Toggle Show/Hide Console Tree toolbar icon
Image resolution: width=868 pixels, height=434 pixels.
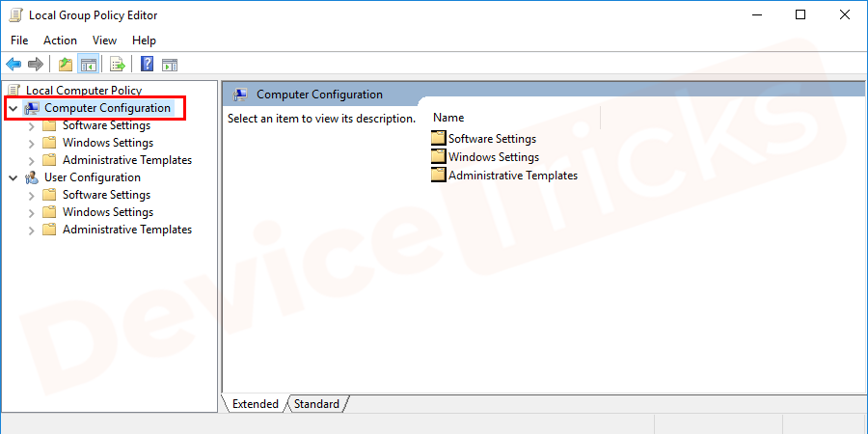(89, 65)
